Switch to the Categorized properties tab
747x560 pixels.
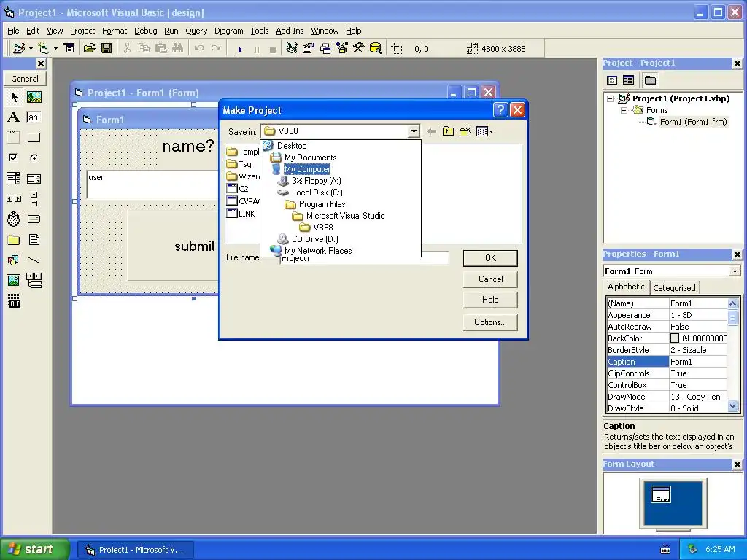[674, 287]
